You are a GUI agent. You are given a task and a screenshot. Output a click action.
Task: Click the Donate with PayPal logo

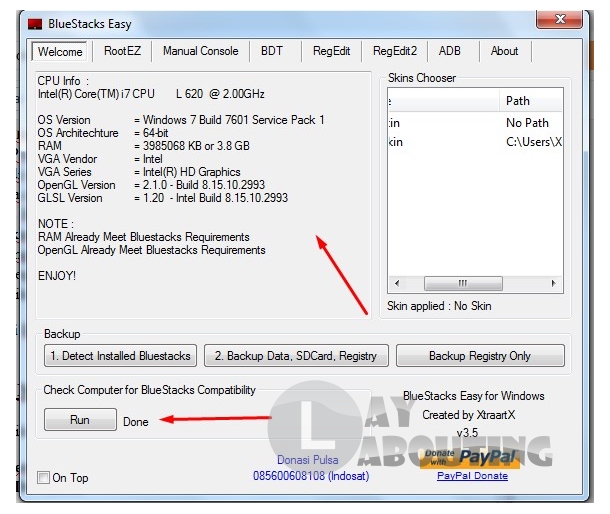coord(470,458)
